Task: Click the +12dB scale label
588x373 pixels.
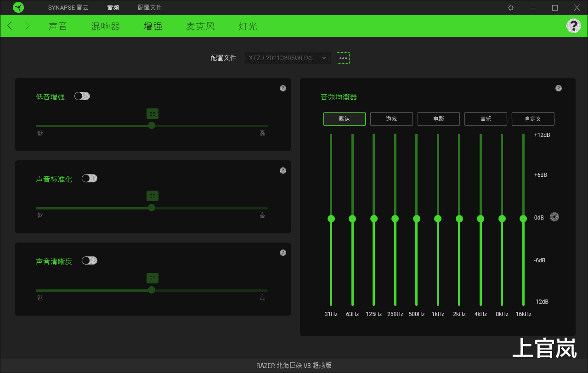Action: pos(542,135)
